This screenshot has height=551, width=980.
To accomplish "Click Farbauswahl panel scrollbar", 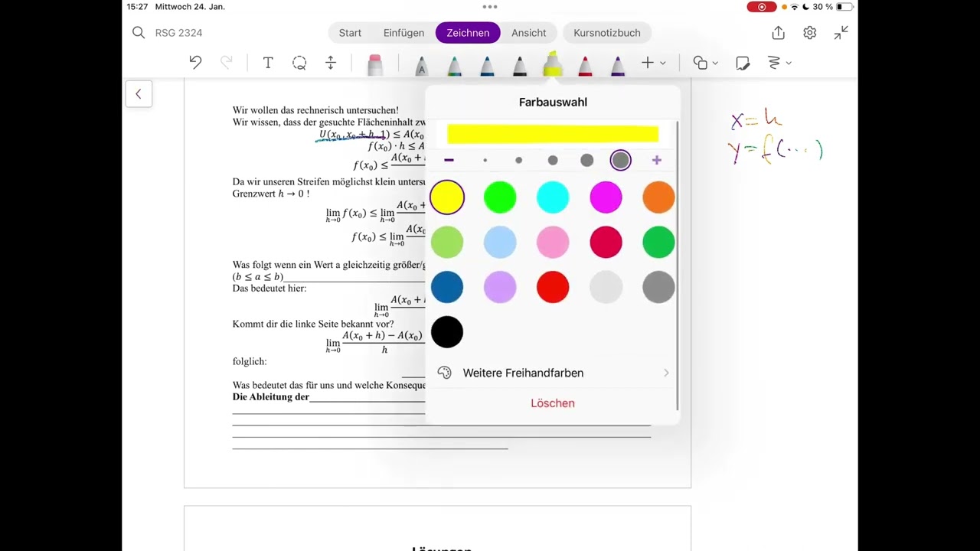I will pos(678,264).
